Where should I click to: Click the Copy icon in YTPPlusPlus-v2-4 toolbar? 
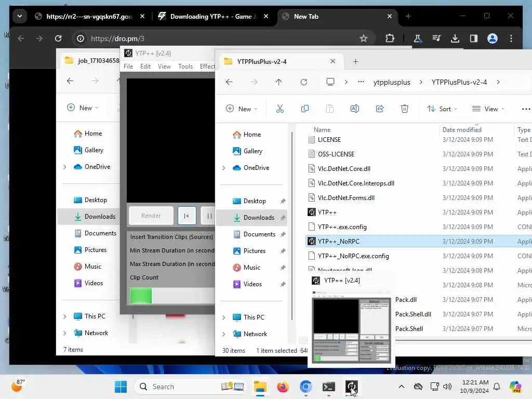[304, 109]
